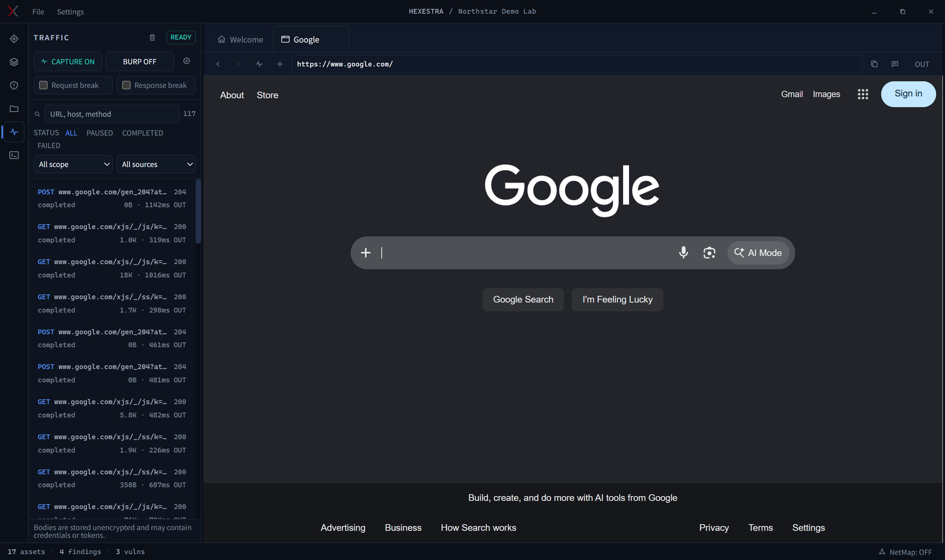Open the target crosshair sidebar panel
945x560 pixels.
[14, 39]
